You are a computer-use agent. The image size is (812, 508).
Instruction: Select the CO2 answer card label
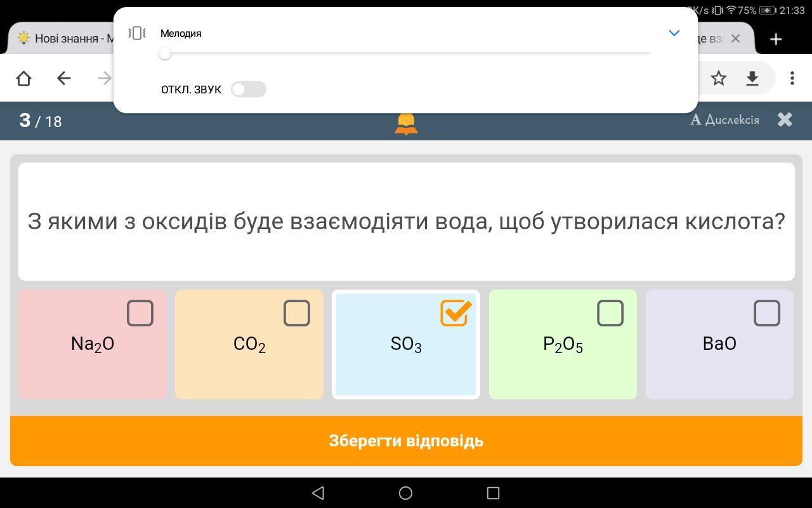249,344
